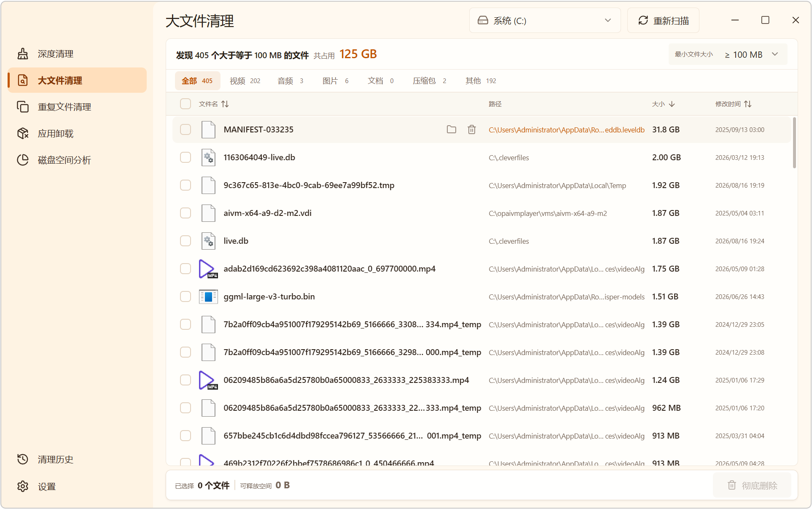Switch to the 视频 202 tab
The height and width of the screenshot is (509, 812).
point(245,81)
